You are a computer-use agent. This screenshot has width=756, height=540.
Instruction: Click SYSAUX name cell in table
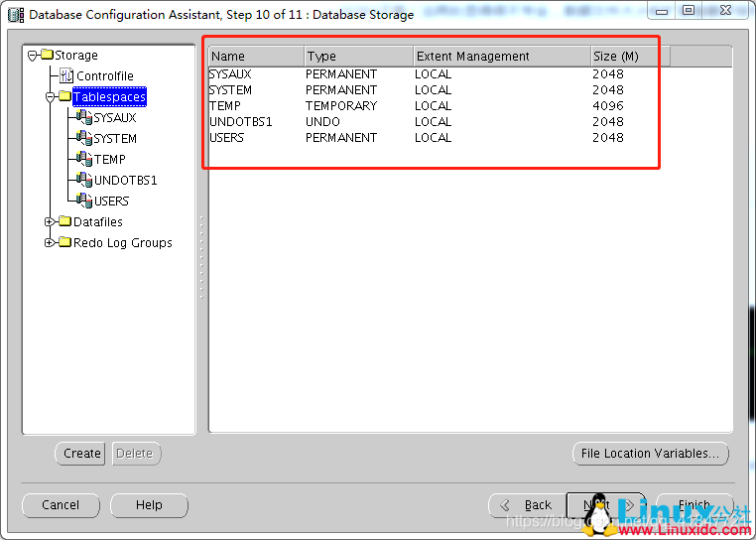230,74
